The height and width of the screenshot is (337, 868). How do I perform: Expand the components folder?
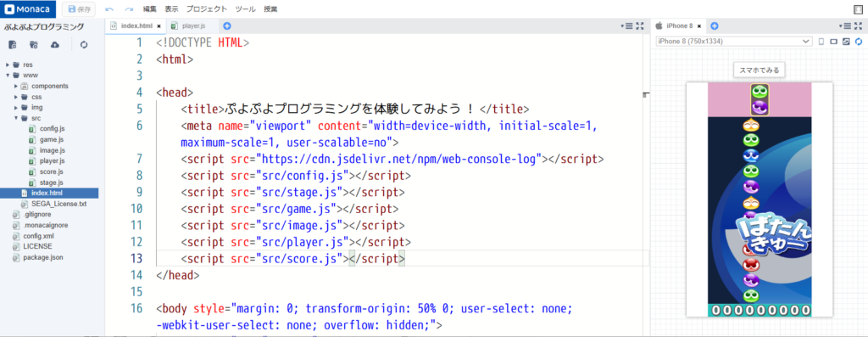click(16, 86)
